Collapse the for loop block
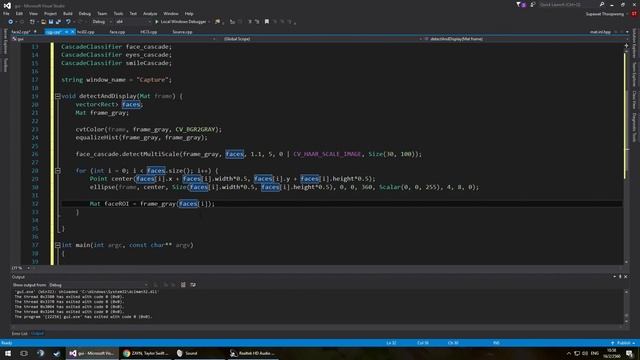The height and width of the screenshot is (360, 640). 58,171
